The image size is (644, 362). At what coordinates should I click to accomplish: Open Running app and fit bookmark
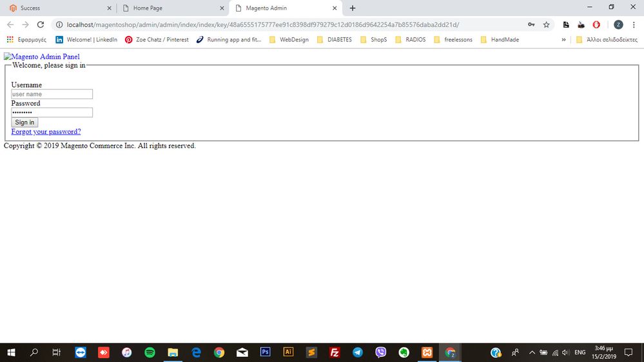(229, 39)
